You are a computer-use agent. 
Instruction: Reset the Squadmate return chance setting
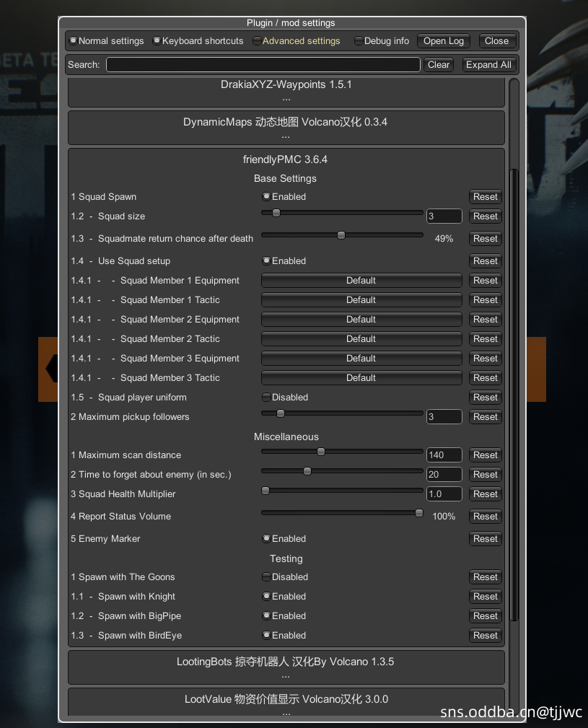click(486, 239)
